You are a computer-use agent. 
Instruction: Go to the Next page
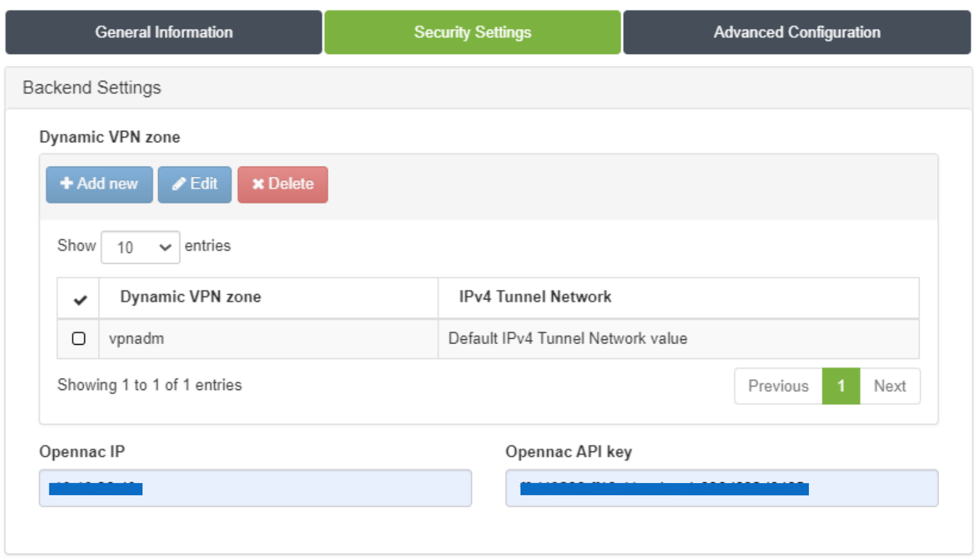889,386
